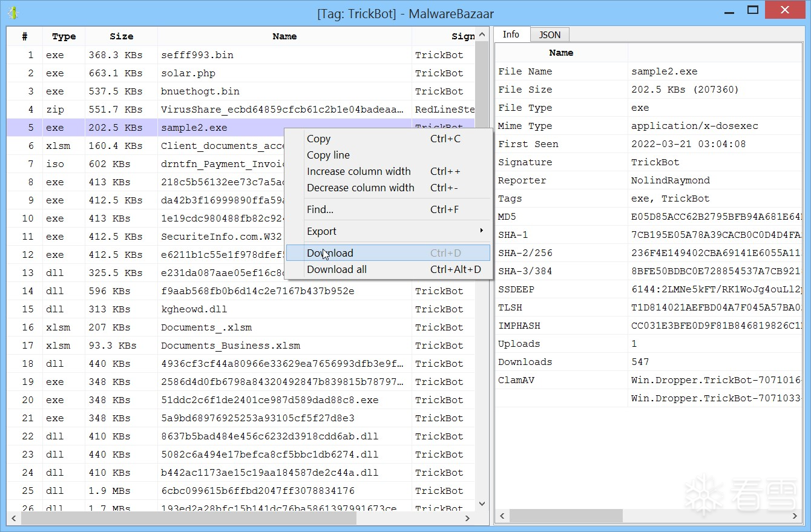The image size is (811, 532).
Task: Click sample2.exe in the sample table
Action: [x=194, y=128]
